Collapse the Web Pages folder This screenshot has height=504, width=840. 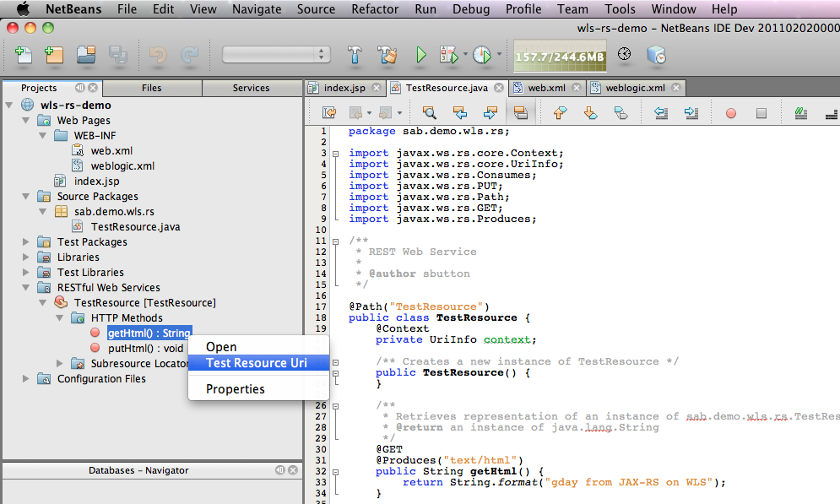(26, 120)
